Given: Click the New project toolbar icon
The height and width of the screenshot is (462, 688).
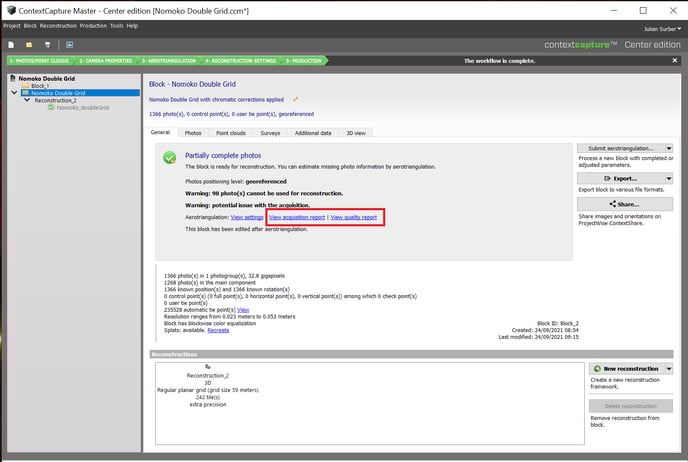Looking at the screenshot, I should pyautogui.click(x=11, y=44).
